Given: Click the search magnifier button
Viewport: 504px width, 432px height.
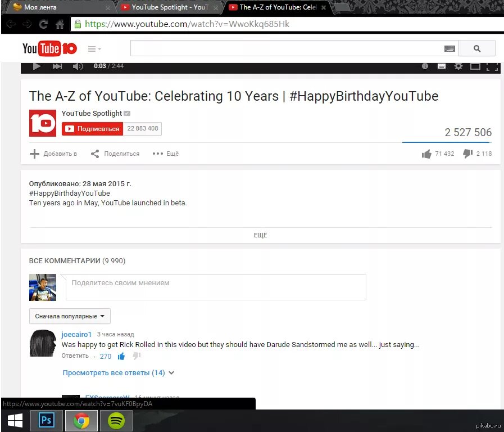Looking at the screenshot, I should pyautogui.click(x=477, y=48).
